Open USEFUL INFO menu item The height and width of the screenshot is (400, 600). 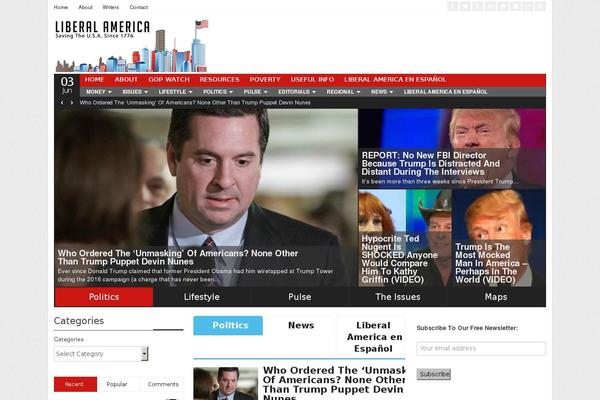coord(312,80)
